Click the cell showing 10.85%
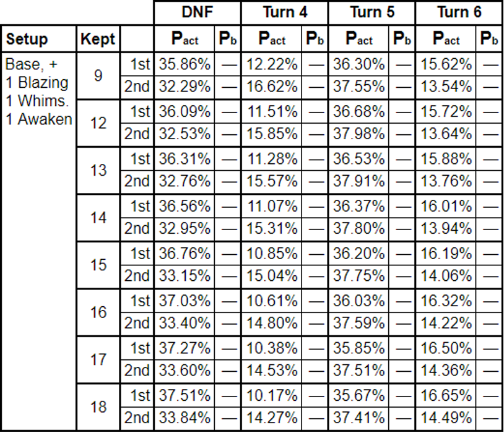 coord(271,254)
